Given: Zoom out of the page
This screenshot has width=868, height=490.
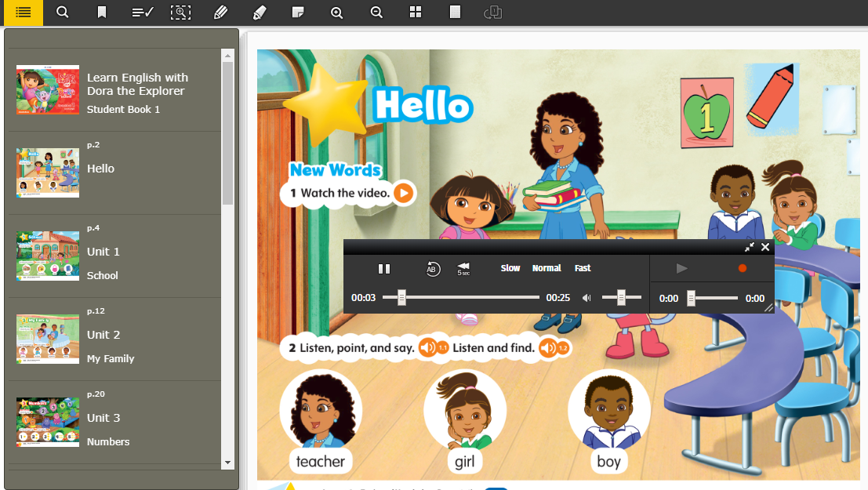Looking at the screenshot, I should (376, 13).
